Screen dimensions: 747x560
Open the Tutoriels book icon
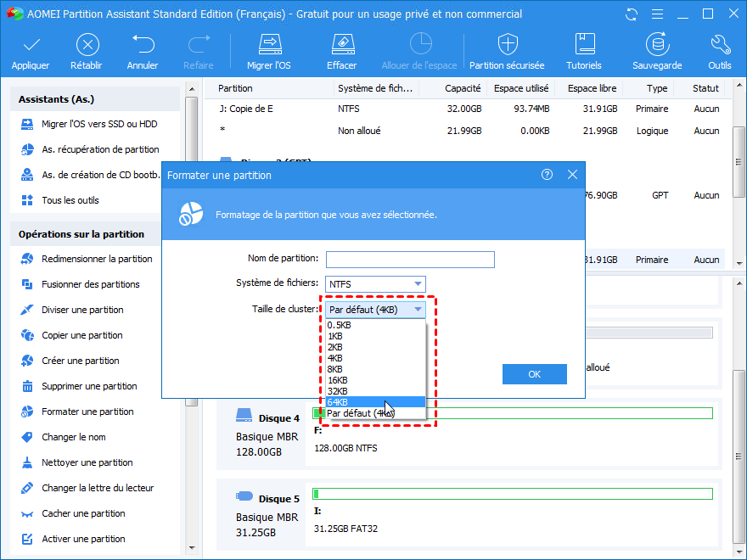pyautogui.click(x=585, y=44)
